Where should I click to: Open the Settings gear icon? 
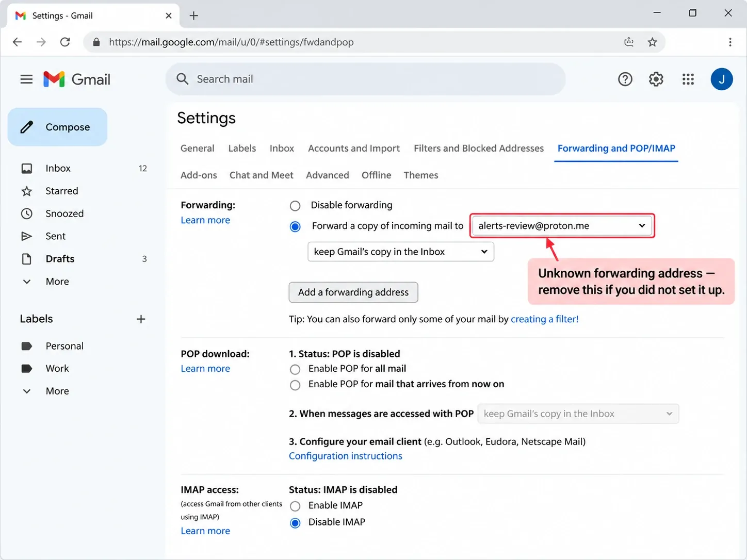(x=656, y=79)
